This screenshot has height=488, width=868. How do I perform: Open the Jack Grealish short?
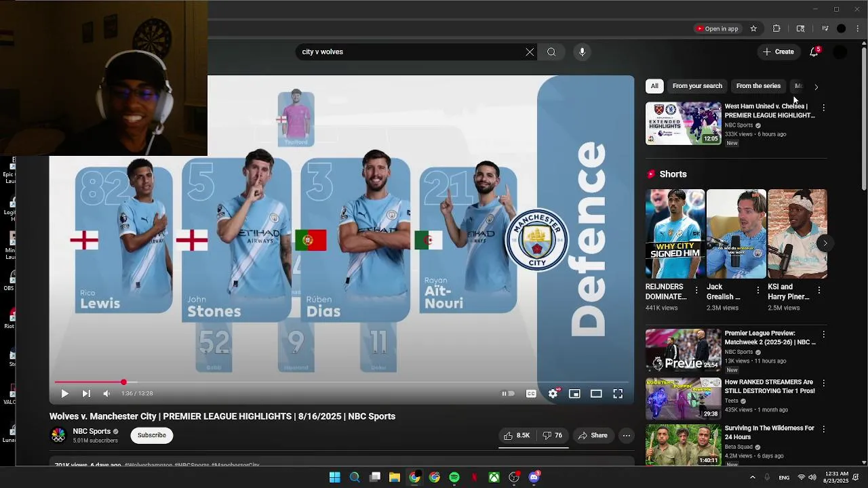pos(736,234)
